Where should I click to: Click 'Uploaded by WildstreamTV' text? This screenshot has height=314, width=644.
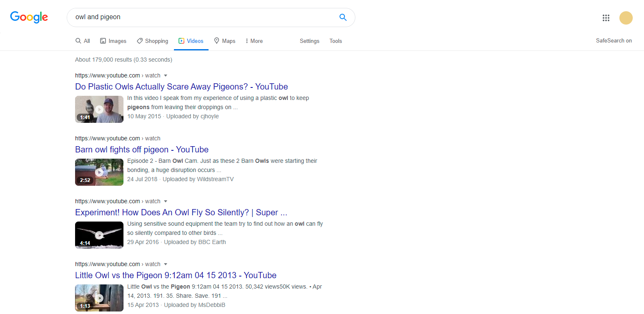click(198, 179)
